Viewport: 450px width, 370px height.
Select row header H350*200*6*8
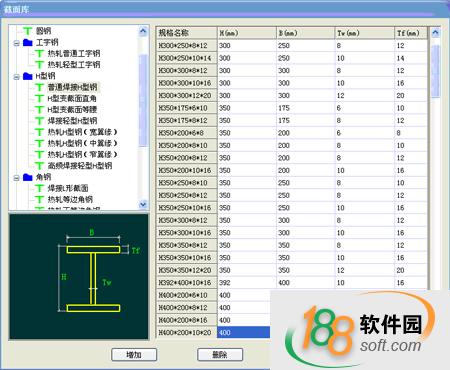coord(186,133)
